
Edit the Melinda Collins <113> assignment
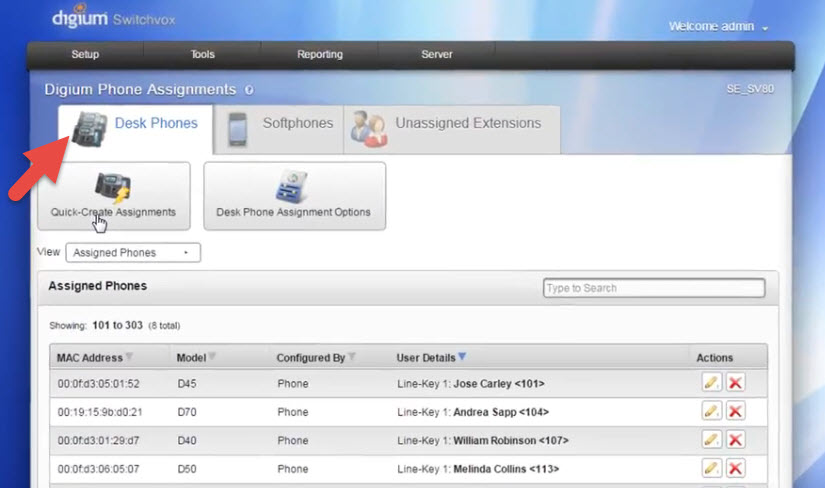tap(711, 468)
